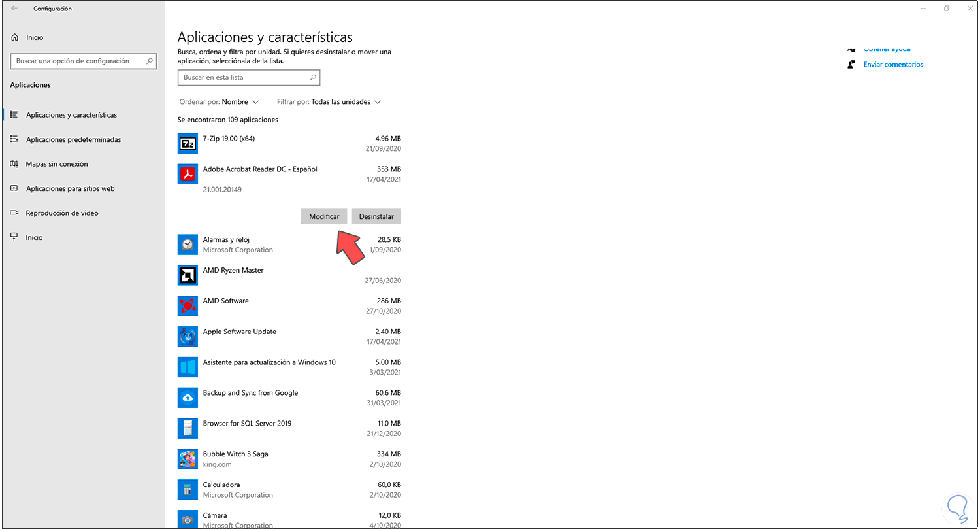Select the Alarmas y reloj clock icon
This screenshot has height=529, width=980.
coord(188,245)
